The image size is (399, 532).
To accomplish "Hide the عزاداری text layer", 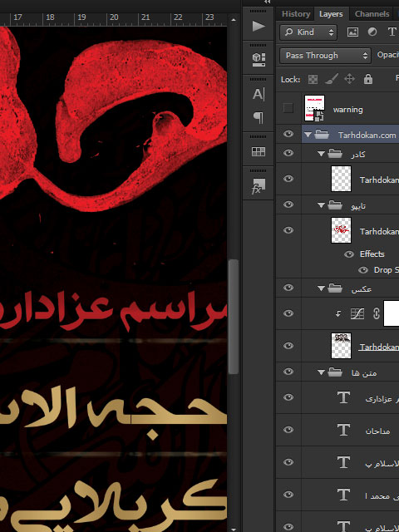I will (288, 397).
